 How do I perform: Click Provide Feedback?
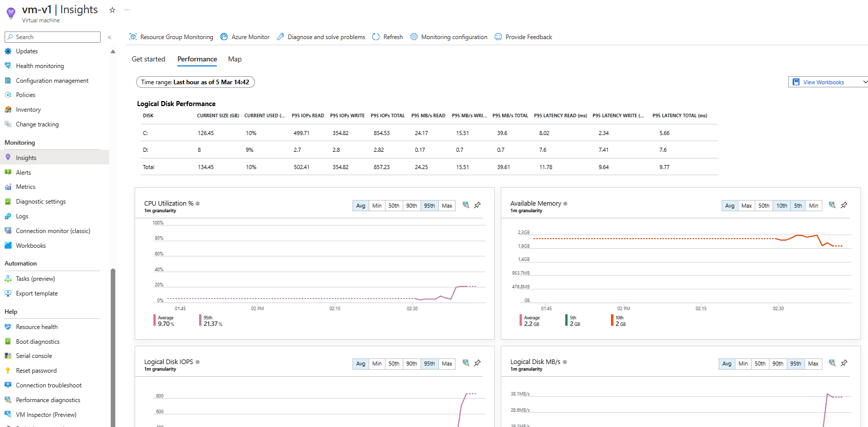click(523, 37)
